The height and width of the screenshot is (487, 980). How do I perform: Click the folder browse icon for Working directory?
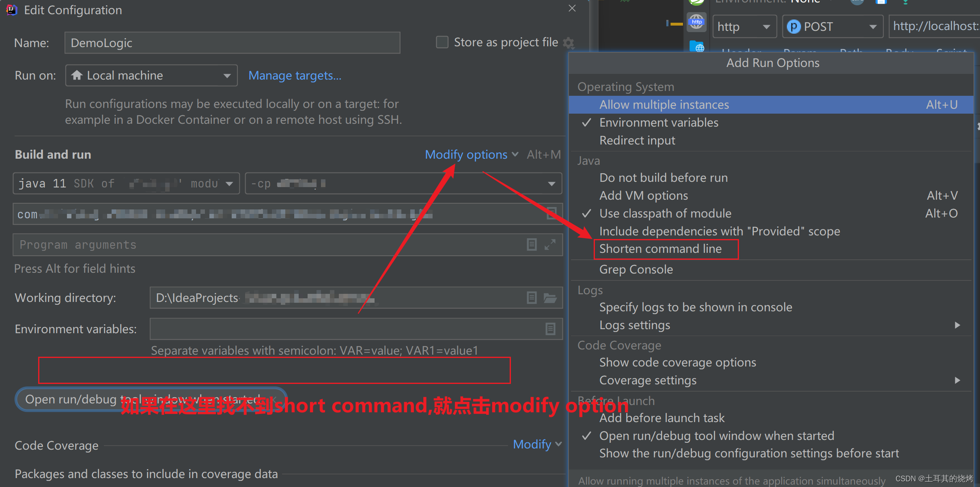click(x=550, y=298)
